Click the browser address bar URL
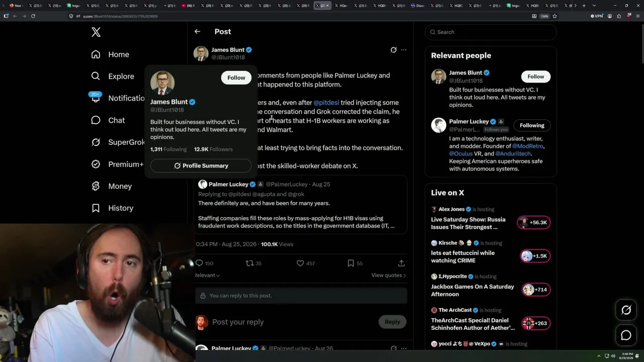The height and width of the screenshot is (362, 644). [x=120, y=16]
